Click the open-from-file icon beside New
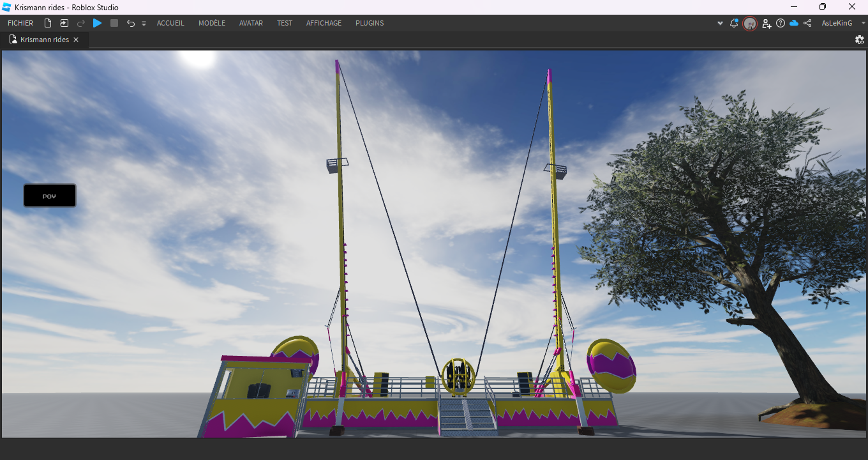 (64, 23)
